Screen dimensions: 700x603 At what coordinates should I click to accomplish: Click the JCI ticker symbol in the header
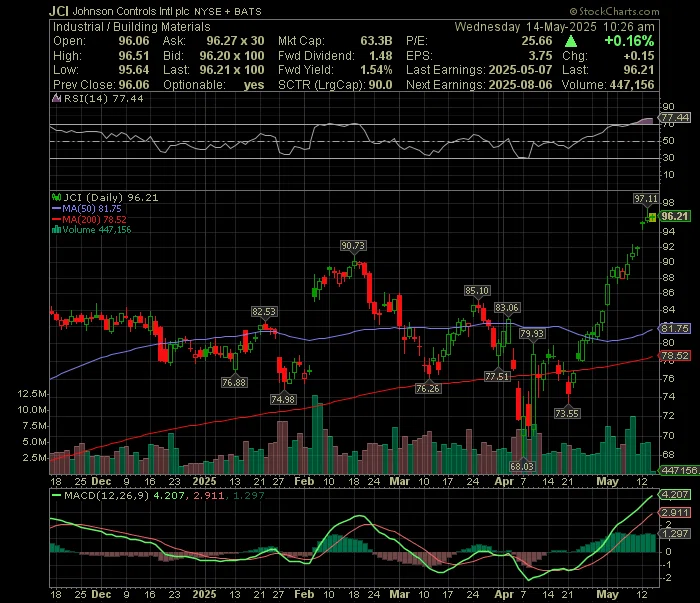(59, 11)
